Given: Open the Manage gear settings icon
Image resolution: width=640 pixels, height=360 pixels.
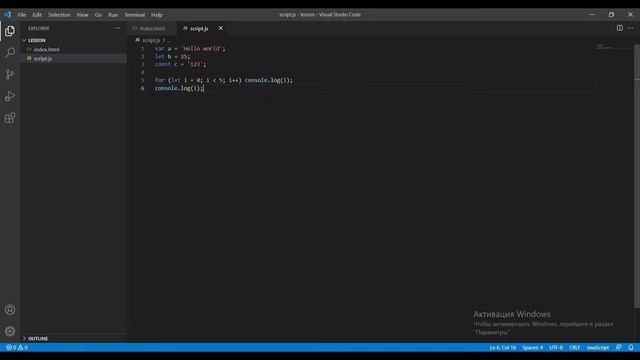Looking at the screenshot, I should (x=10, y=331).
